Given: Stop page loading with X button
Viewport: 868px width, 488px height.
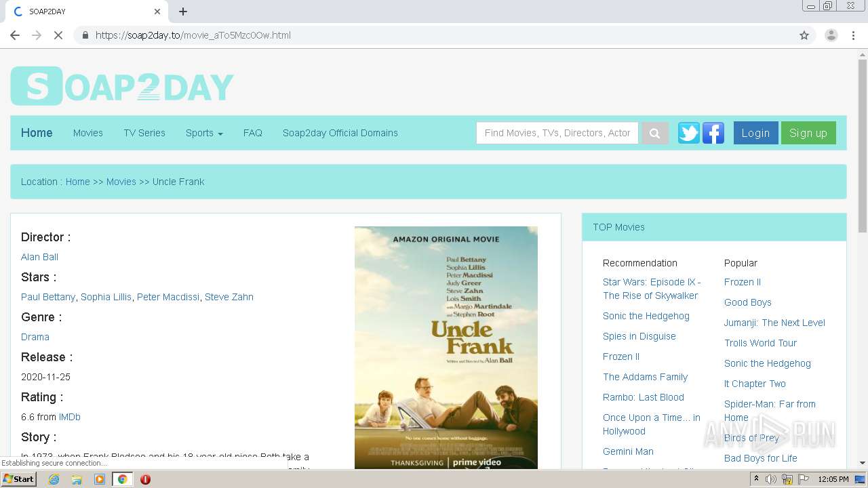Looking at the screenshot, I should (x=58, y=35).
